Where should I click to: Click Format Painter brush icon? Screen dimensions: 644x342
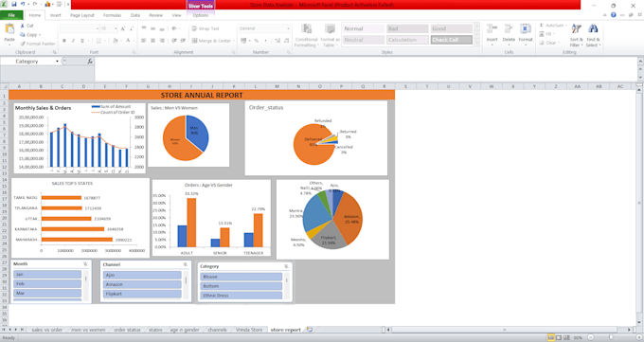(x=23, y=44)
